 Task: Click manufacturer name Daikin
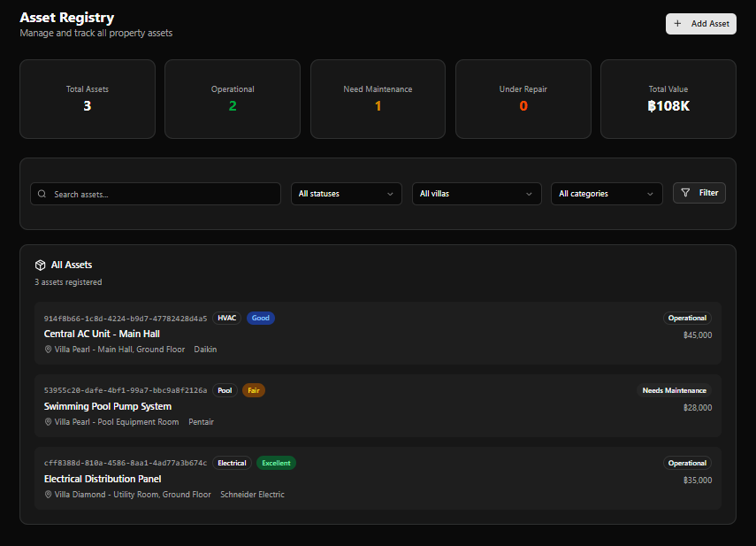click(205, 350)
